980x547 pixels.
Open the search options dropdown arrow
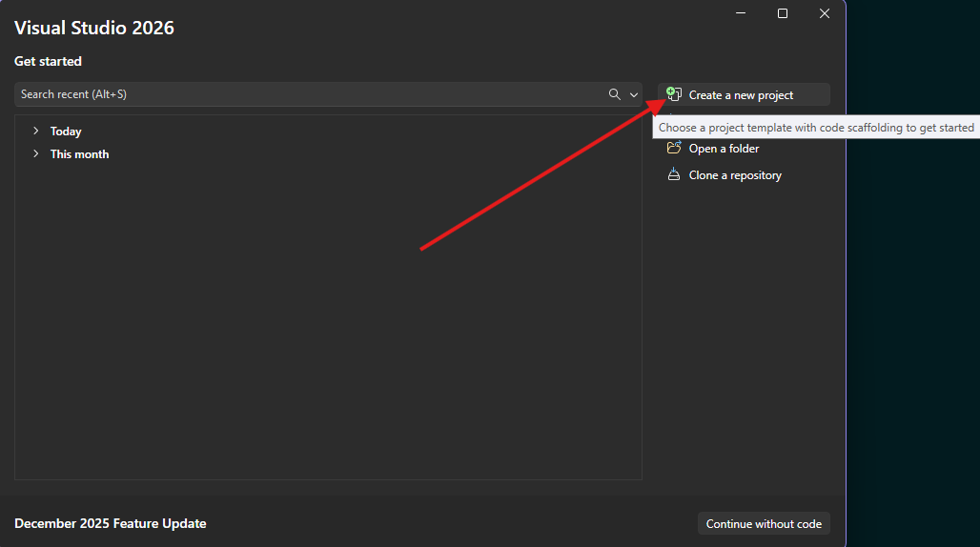[x=634, y=95]
